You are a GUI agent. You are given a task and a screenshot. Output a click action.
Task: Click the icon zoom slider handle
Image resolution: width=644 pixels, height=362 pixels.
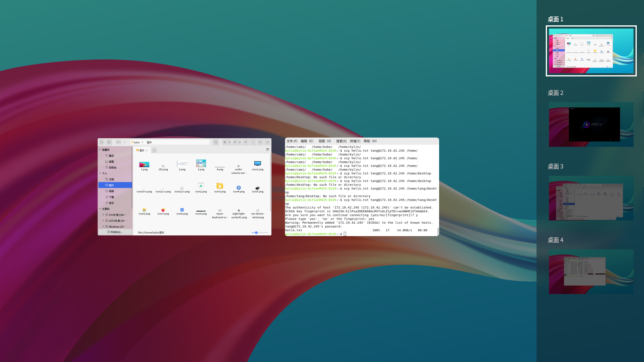pyautogui.click(x=256, y=232)
